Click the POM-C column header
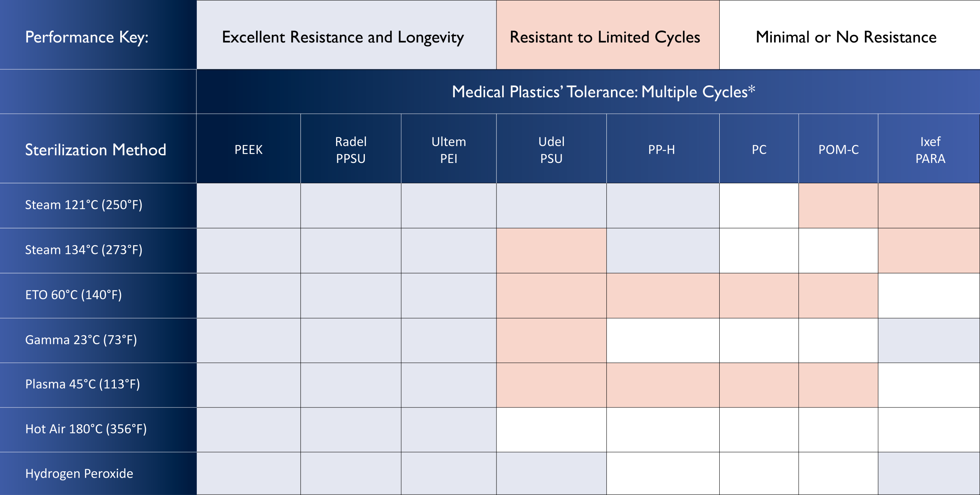Screen dimensions: 980x495 point(838,150)
